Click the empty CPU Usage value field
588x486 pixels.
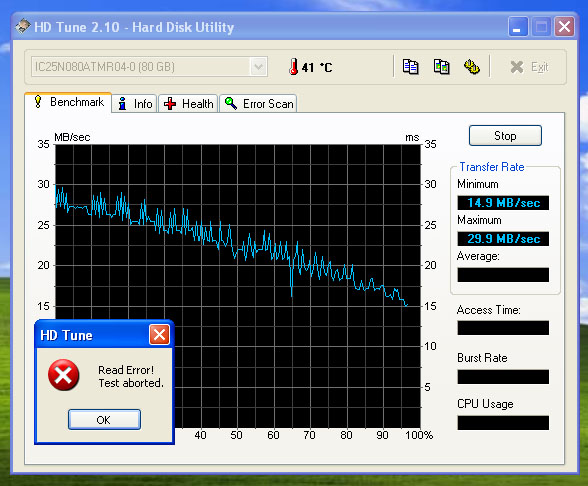coord(503,423)
